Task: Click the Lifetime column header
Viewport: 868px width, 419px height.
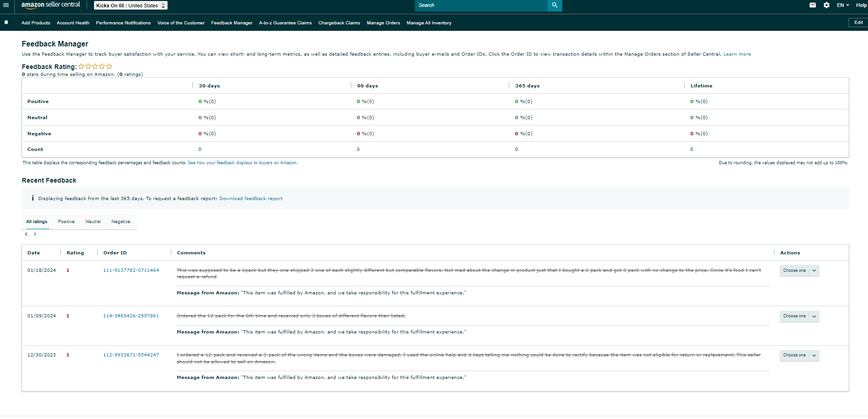Action: point(701,86)
